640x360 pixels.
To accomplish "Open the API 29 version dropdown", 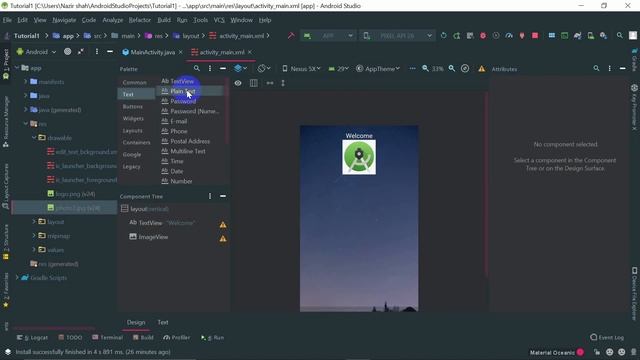I will click(x=338, y=69).
